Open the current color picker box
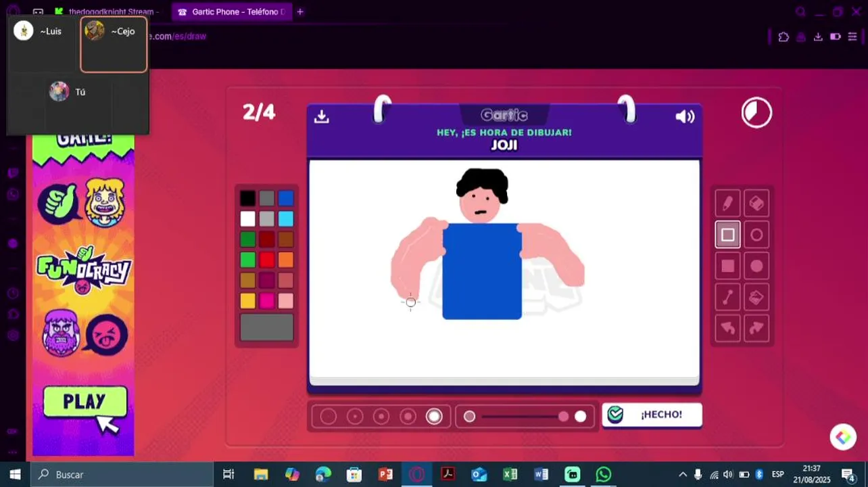Image resolution: width=868 pixels, height=487 pixels. click(x=267, y=327)
